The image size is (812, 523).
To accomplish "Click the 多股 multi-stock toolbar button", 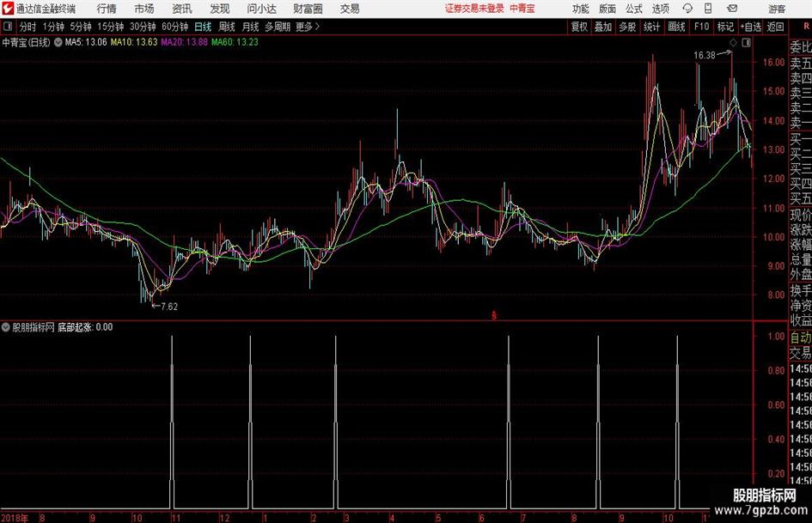I will (x=627, y=27).
